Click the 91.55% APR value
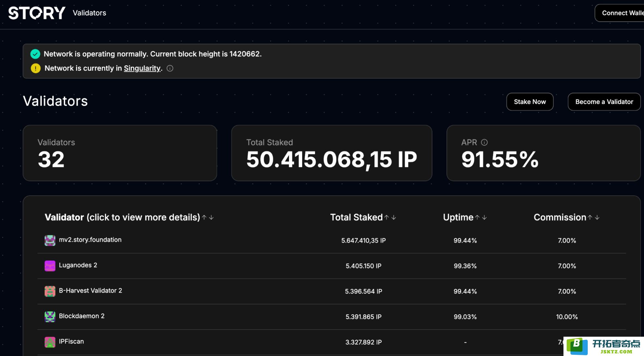644x356 pixels. coord(500,160)
